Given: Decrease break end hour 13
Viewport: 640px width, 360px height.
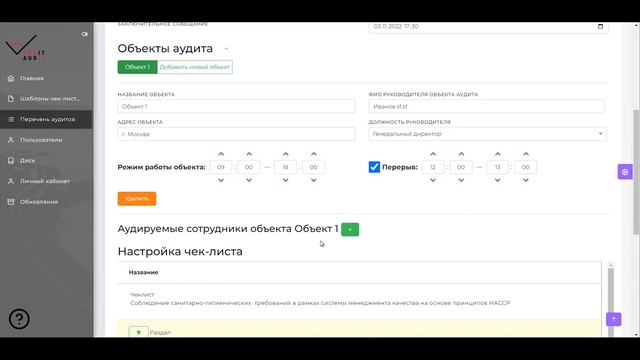Looking at the screenshot, I should coord(498,180).
